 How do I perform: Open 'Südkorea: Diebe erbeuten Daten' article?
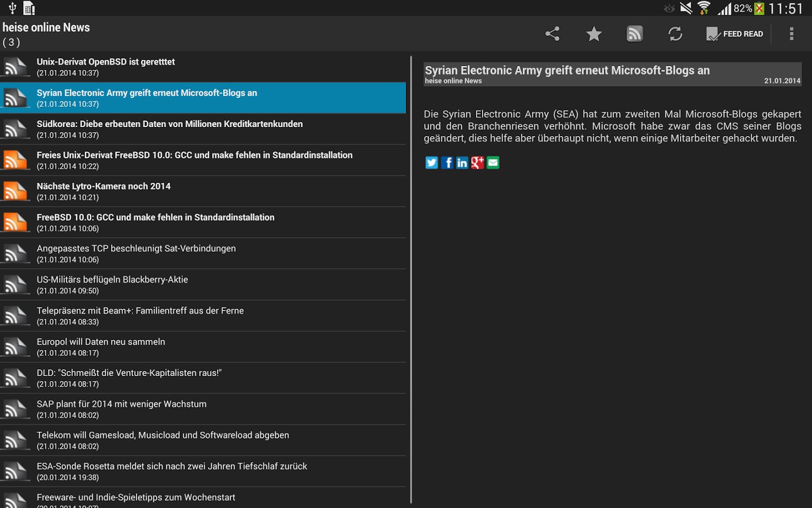click(x=203, y=129)
